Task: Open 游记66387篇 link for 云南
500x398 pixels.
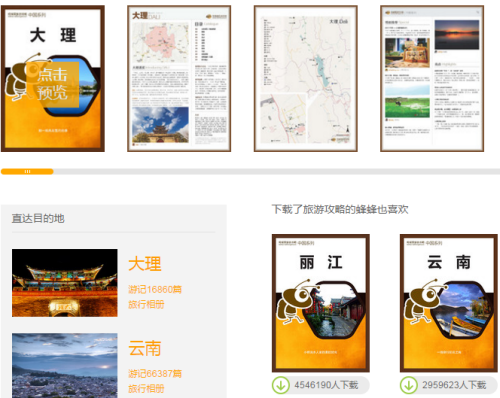Action: click(155, 374)
